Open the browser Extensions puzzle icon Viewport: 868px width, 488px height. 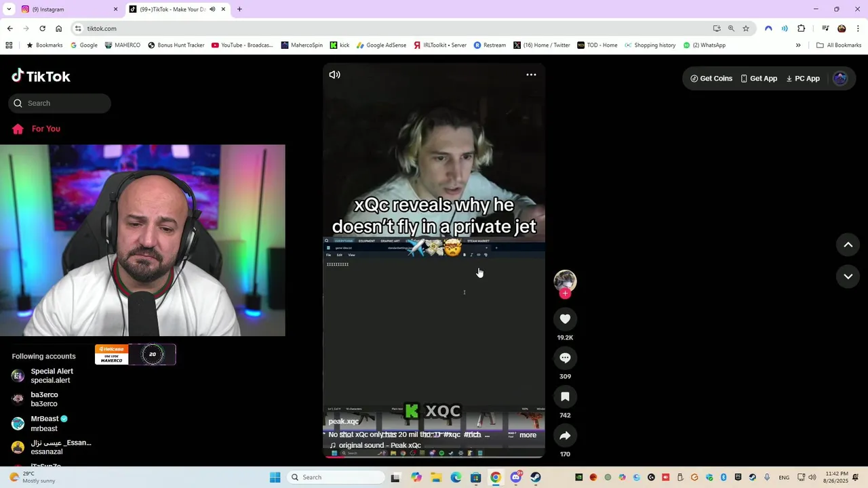(802, 28)
